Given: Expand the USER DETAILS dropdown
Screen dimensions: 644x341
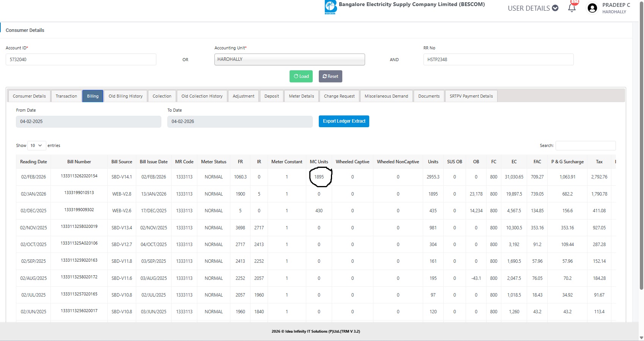Looking at the screenshot, I should (533, 8).
